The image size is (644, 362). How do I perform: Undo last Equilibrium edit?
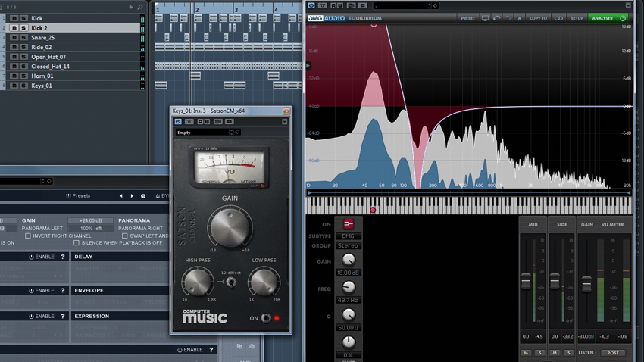496,18
